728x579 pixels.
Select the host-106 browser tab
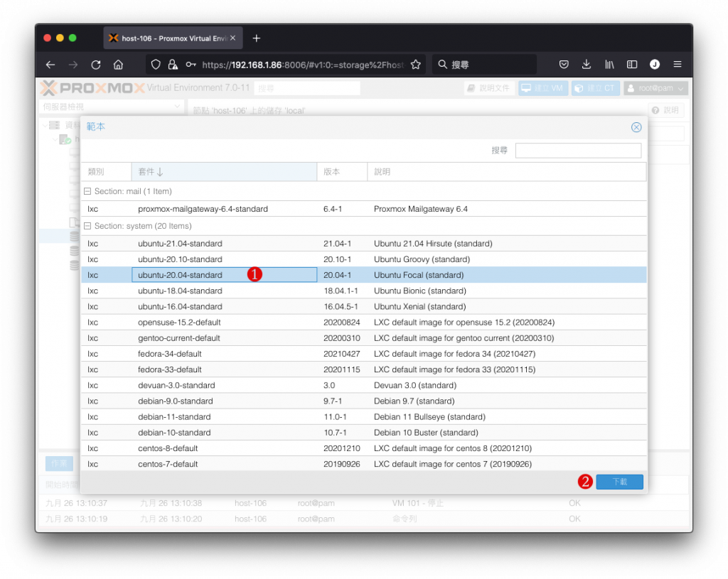pos(173,38)
